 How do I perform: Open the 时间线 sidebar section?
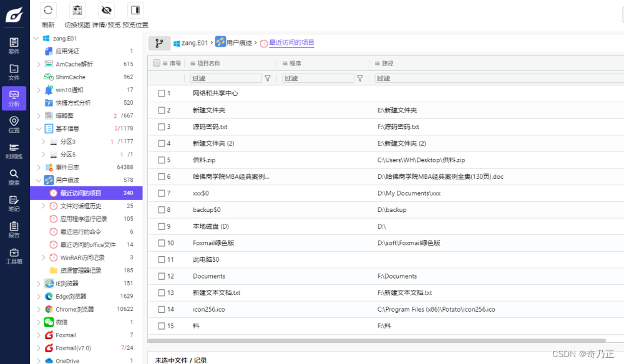14,151
